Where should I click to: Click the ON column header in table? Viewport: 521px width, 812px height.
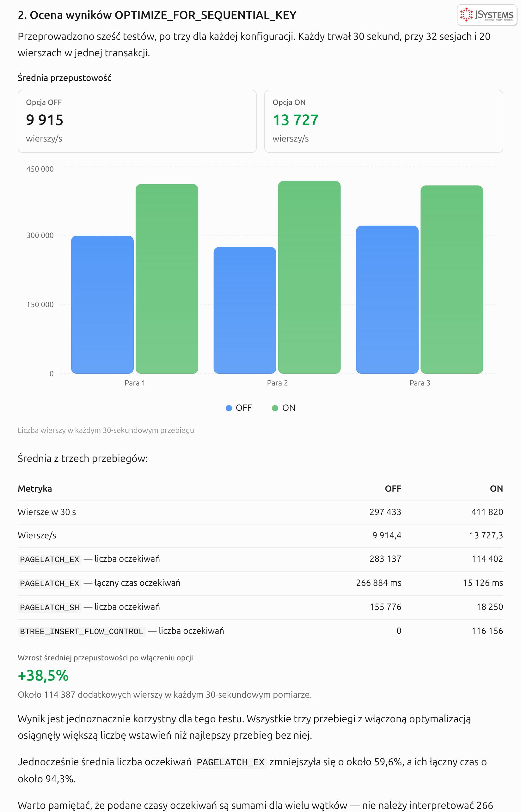pos(496,488)
